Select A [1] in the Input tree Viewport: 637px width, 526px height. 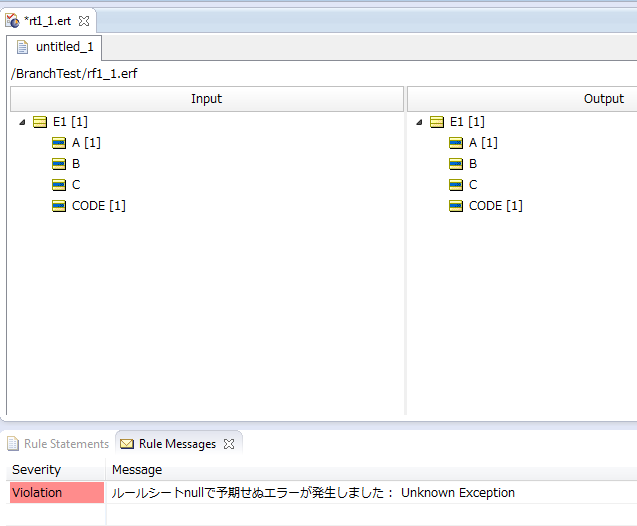[x=86, y=143]
